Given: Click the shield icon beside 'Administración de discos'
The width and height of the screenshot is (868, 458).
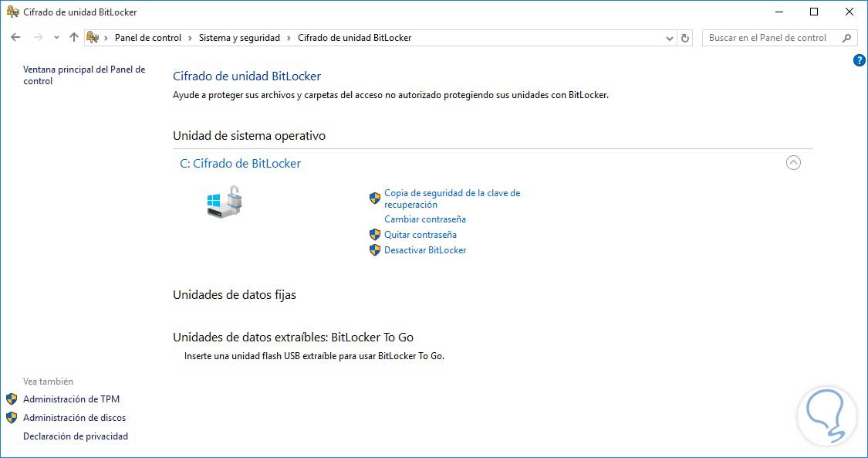Looking at the screenshot, I should (x=12, y=418).
